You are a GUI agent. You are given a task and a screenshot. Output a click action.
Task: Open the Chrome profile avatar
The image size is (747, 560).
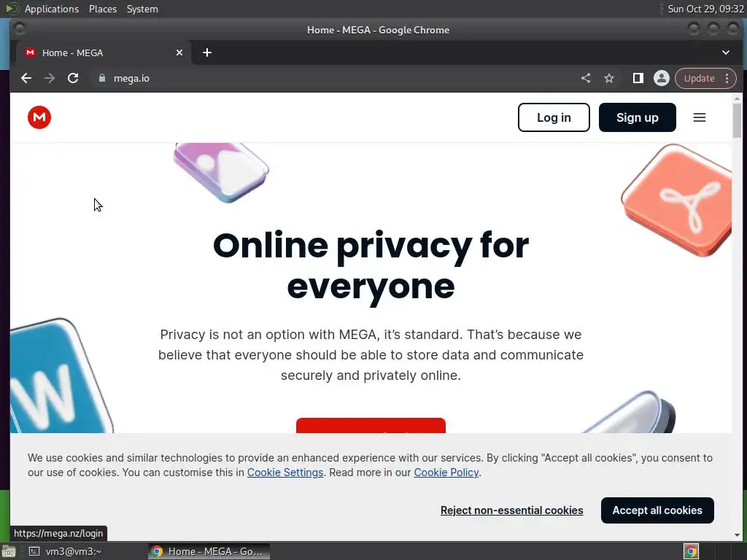pyautogui.click(x=661, y=78)
